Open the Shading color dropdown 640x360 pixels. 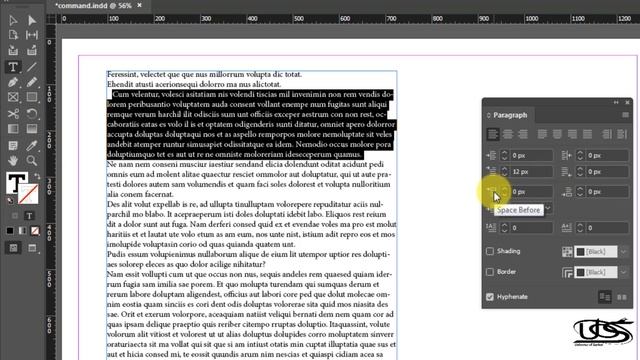(x=624, y=252)
